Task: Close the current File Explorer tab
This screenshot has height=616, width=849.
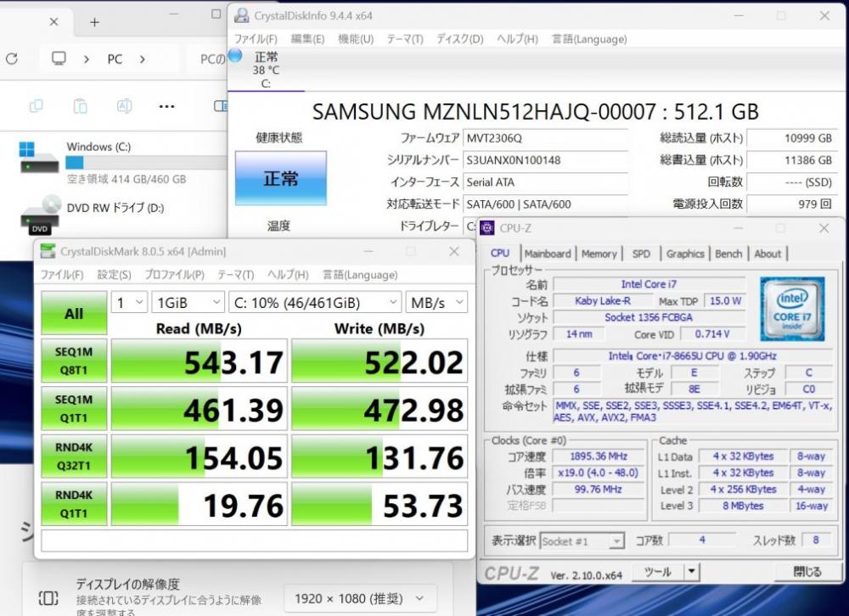Action: pos(53,22)
